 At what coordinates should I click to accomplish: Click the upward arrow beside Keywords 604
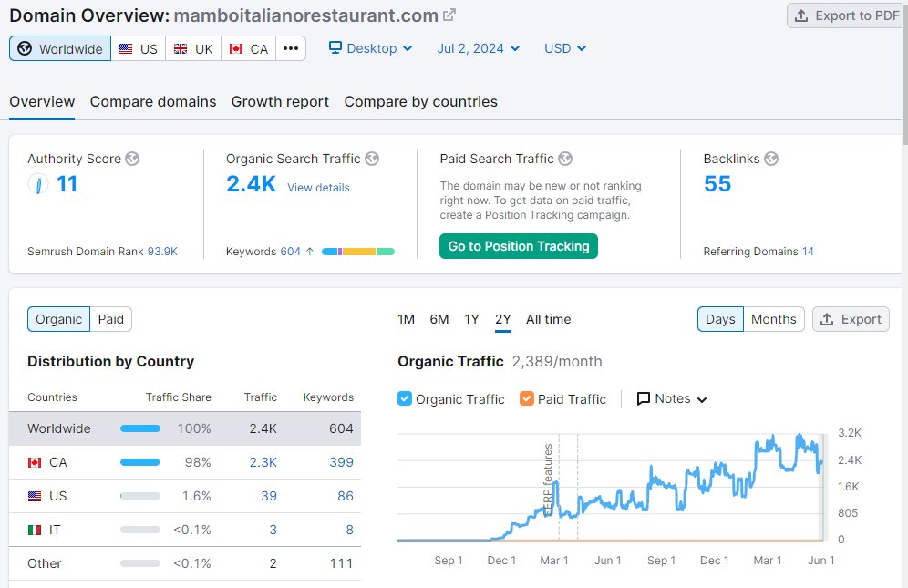pyautogui.click(x=310, y=252)
